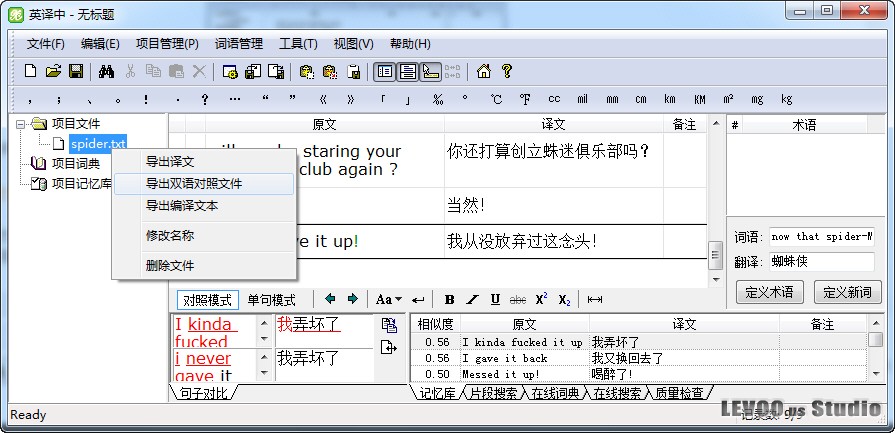Click the 翻译 input field

click(821, 262)
